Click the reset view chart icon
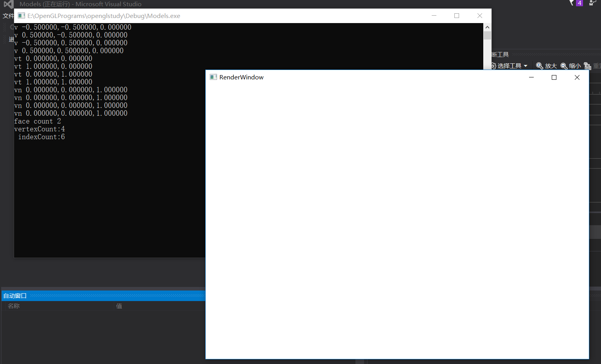Viewport: 601px width, 364px height. [587, 66]
